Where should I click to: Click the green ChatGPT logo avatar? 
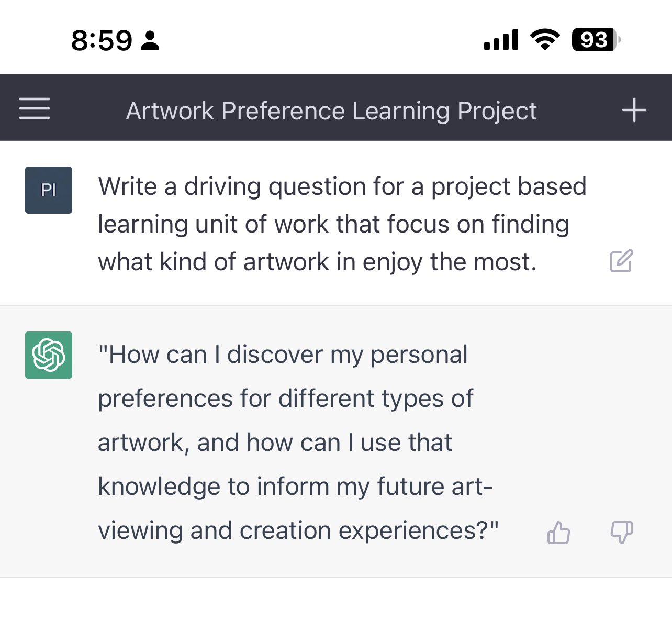[49, 355]
